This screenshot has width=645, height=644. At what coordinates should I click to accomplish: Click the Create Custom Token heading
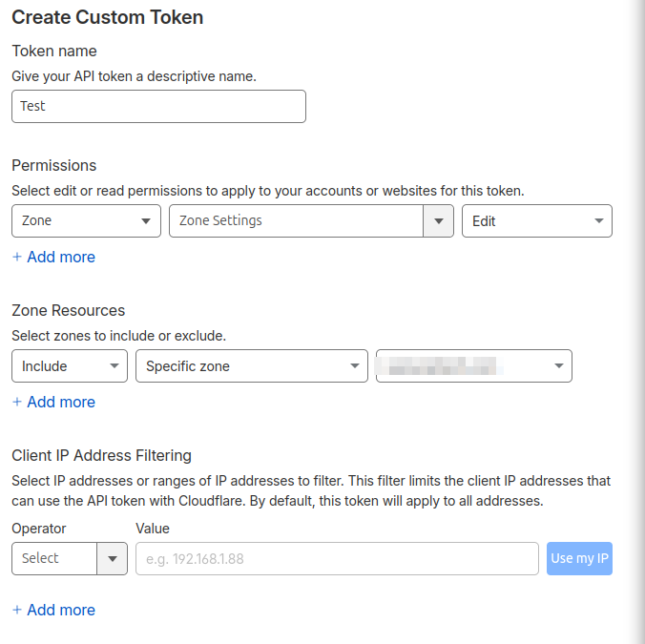[x=108, y=17]
